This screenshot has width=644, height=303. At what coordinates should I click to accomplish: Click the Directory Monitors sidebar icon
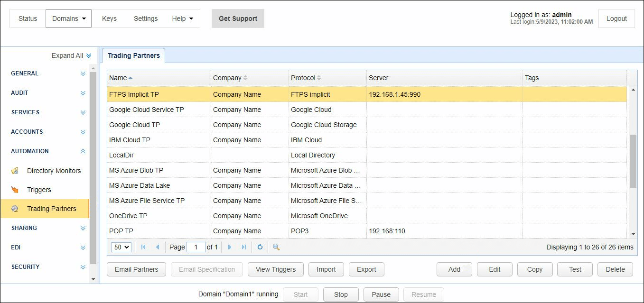(x=15, y=171)
